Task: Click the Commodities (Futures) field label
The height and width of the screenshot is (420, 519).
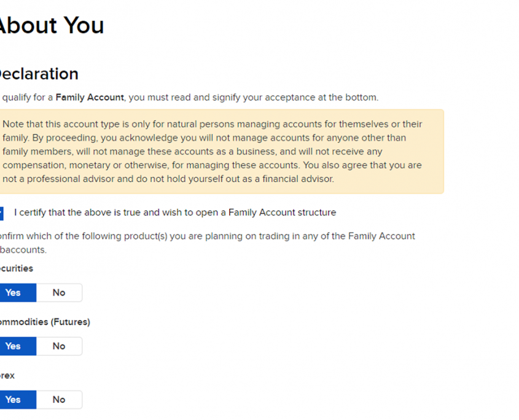Action: 45,322
